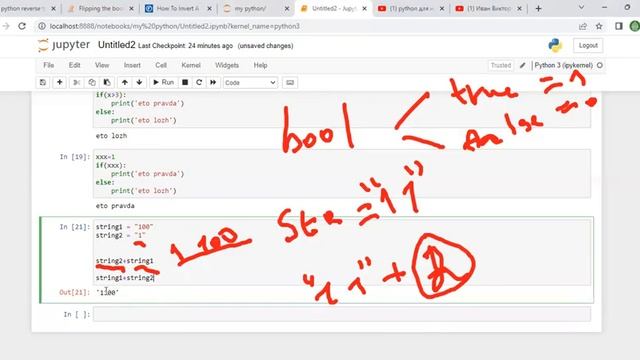Share this page icon
The image size is (640, 360).
point(582,26)
